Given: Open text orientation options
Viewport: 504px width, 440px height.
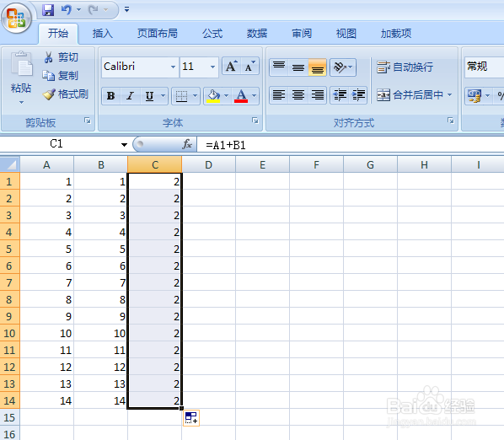Looking at the screenshot, I should (x=343, y=67).
